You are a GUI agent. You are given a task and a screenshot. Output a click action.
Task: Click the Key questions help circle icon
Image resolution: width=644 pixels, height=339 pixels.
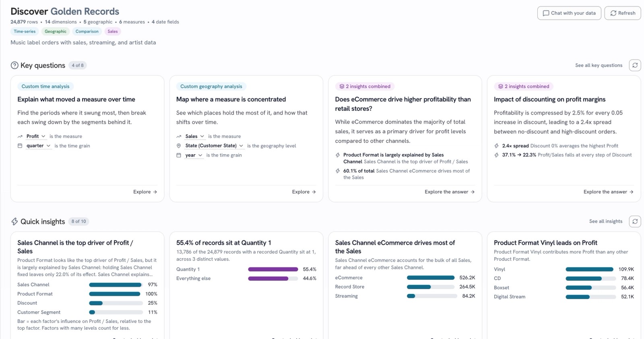point(14,65)
